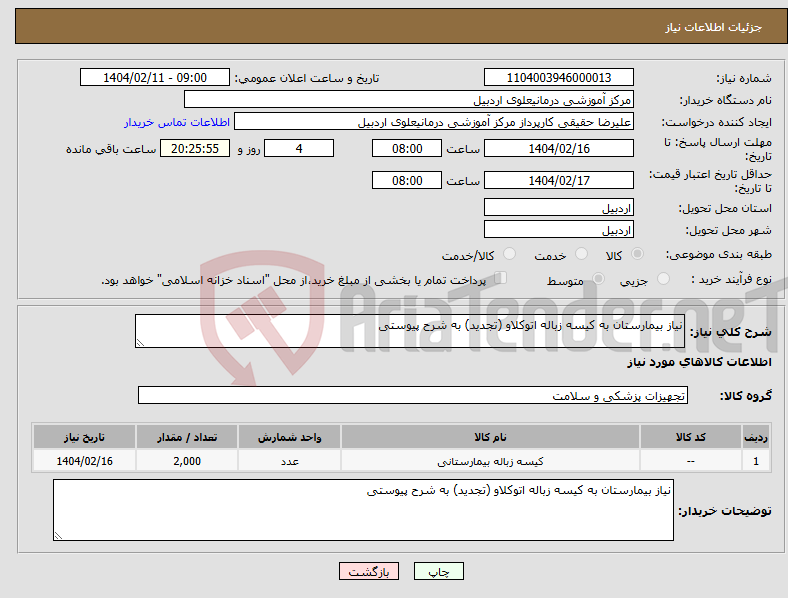Click the price validity time 08:00 field
The width and height of the screenshot is (788, 598).
tap(407, 180)
